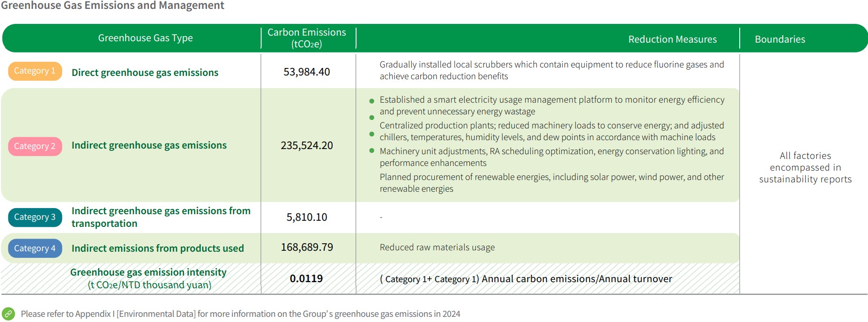Select the Greenhouse Gas Type column header

pos(145,38)
